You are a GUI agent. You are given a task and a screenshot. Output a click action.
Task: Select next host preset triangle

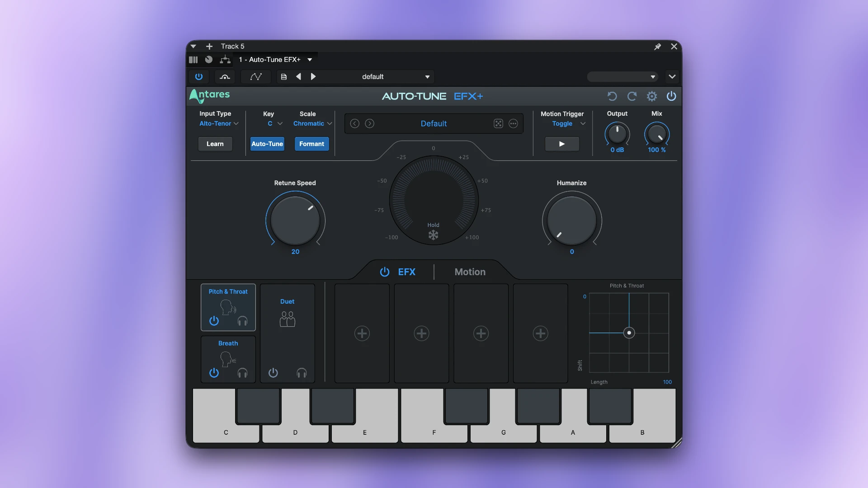click(313, 77)
